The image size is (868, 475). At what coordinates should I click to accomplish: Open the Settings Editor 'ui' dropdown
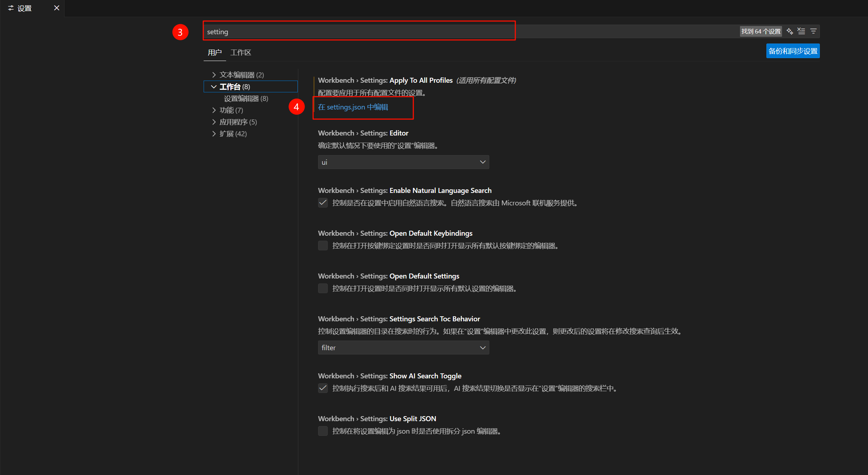(x=403, y=162)
